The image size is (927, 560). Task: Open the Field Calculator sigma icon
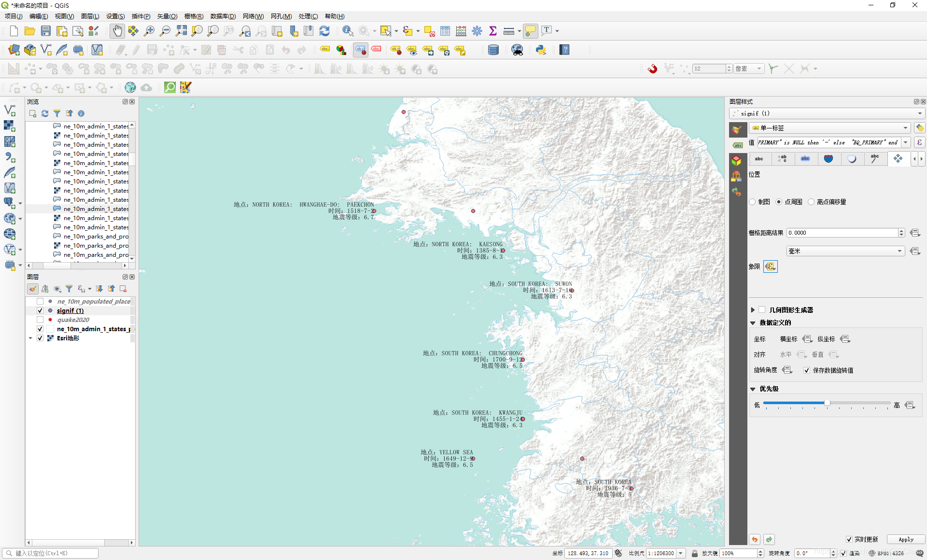point(493,31)
